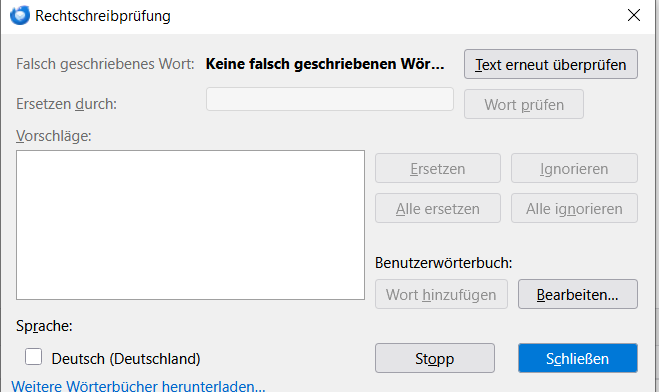The image size is (659, 392).
Task: Open Bearbeiten... for the user dictionary
Action: [x=577, y=294]
